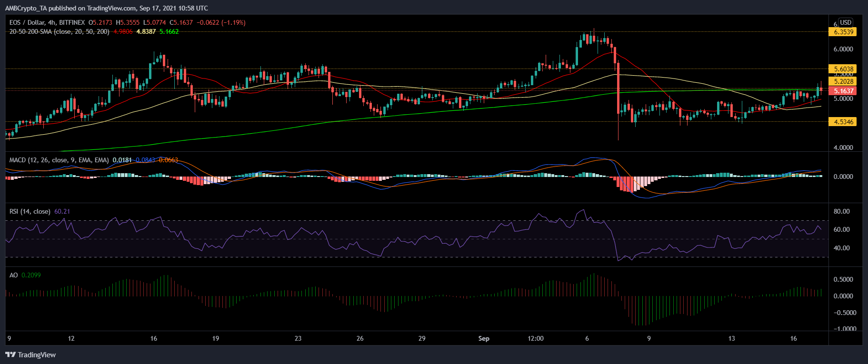The height and width of the screenshot is (364, 868).
Task: Click the MACD axis value 0.0000
Action: tap(843, 177)
